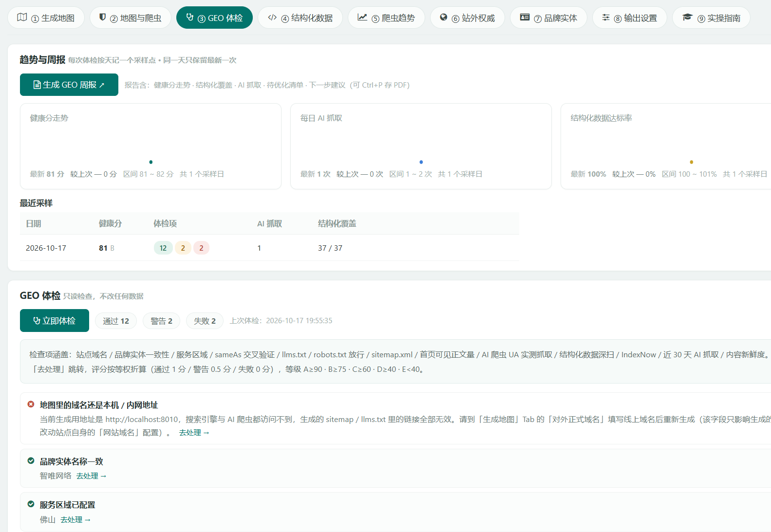Click the ID card icon on 品牌实体 tab

pos(525,18)
